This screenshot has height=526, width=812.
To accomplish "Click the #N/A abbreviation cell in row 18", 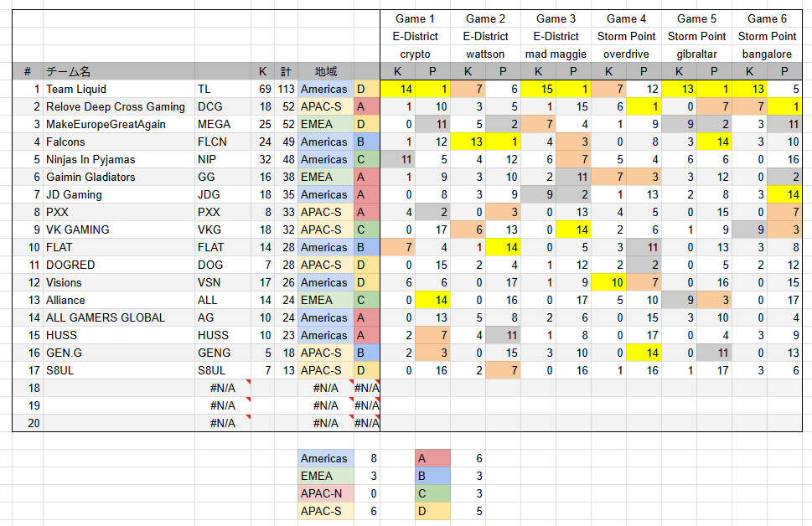I will tap(223, 389).
